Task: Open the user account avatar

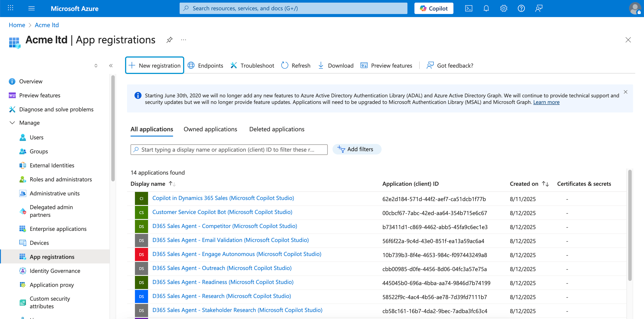Action: click(x=635, y=8)
